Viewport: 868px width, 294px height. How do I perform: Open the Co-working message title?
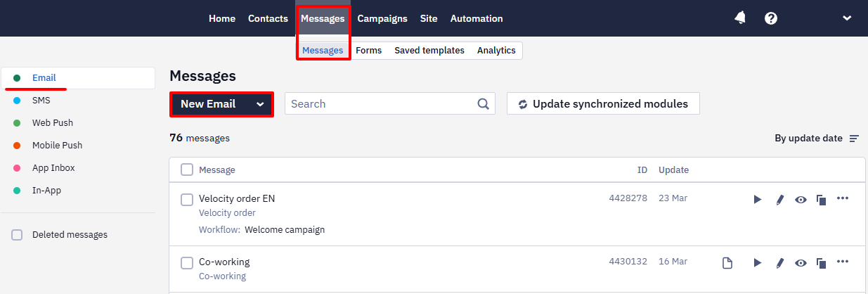(224, 262)
